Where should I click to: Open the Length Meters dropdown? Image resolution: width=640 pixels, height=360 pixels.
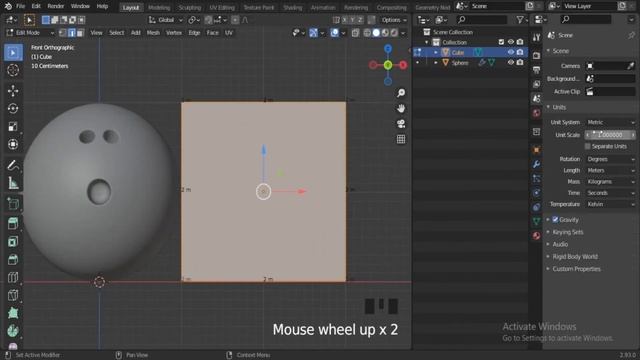point(611,171)
